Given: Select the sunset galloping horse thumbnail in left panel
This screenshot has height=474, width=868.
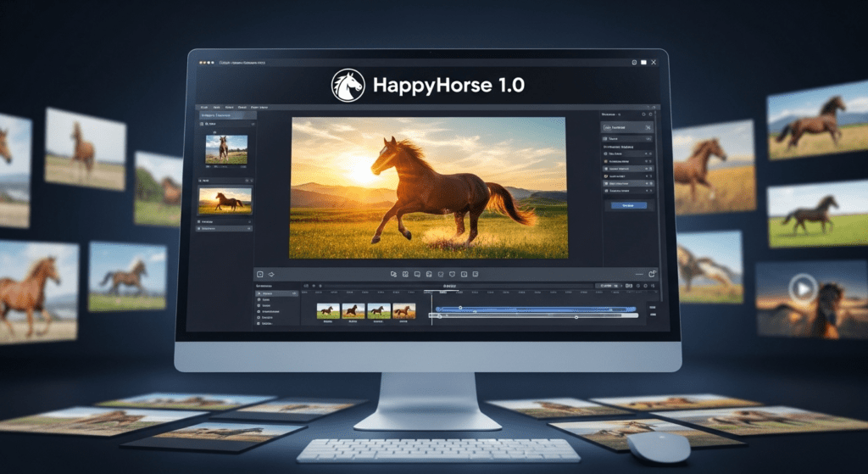Looking at the screenshot, I should 225,200.
